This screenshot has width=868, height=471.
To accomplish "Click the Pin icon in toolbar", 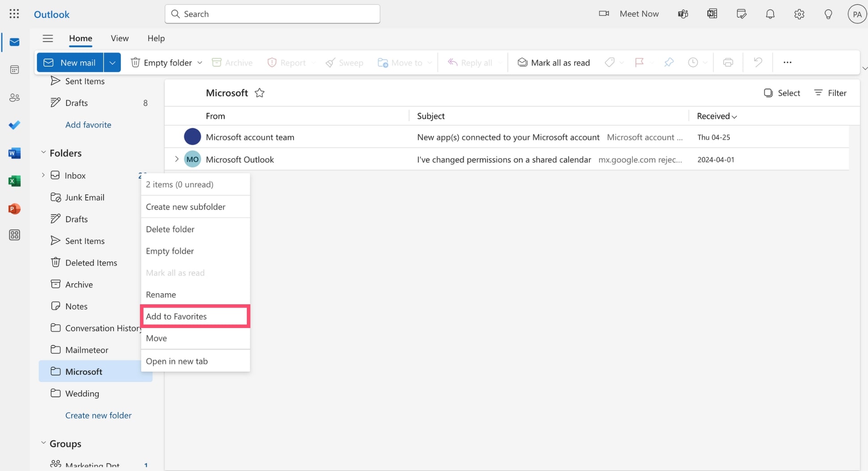I will click(669, 63).
